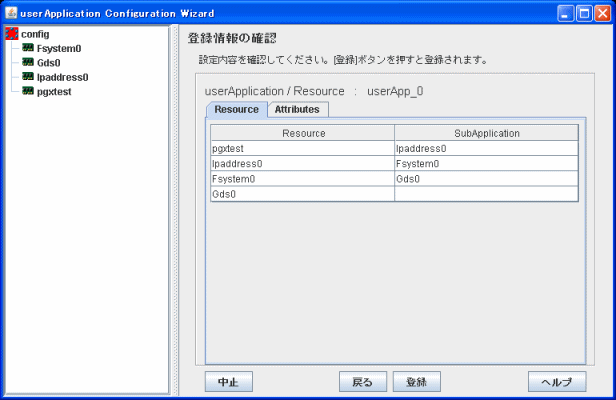This screenshot has width=616, height=400.
Task: Select Gds0 cell in SubApplication column
Action: click(x=486, y=179)
